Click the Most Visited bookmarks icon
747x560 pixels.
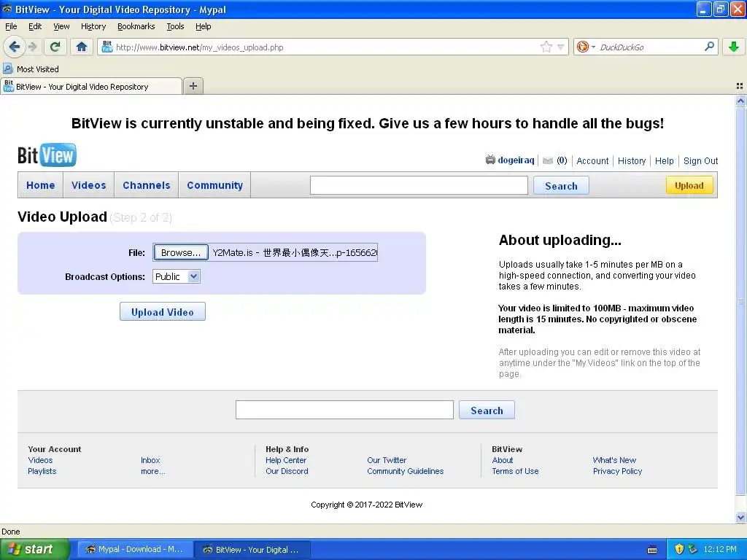tap(7, 69)
